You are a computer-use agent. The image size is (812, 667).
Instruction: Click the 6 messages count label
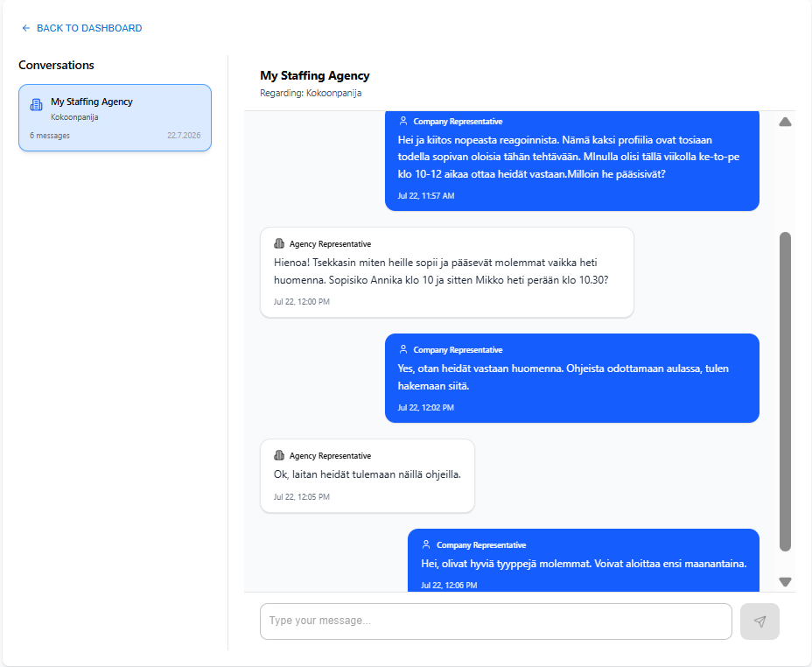50,136
